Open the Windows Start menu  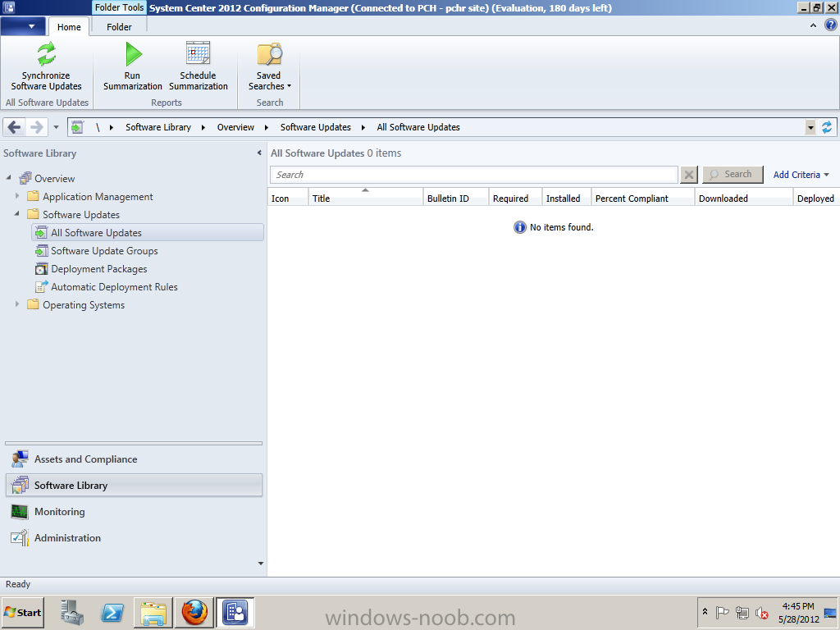tap(22, 612)
